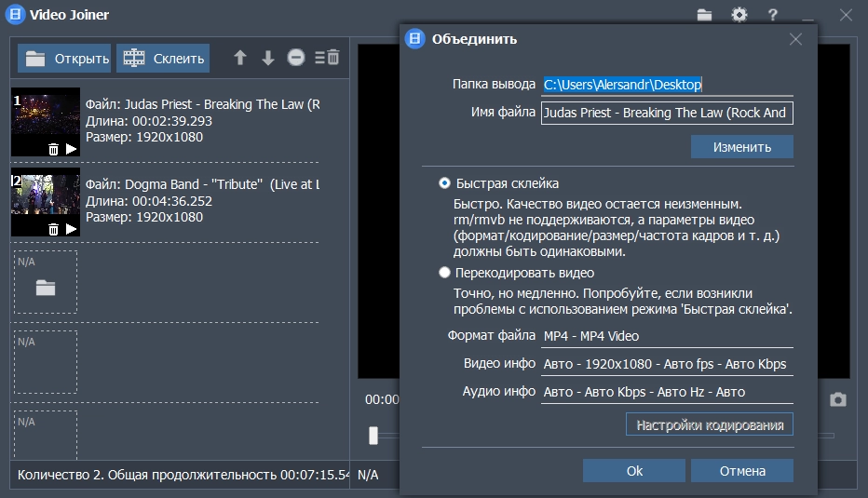Click file name text of Judas Priest clip
This screenshot has height=498, width=868.
click(x=203, y=104)
